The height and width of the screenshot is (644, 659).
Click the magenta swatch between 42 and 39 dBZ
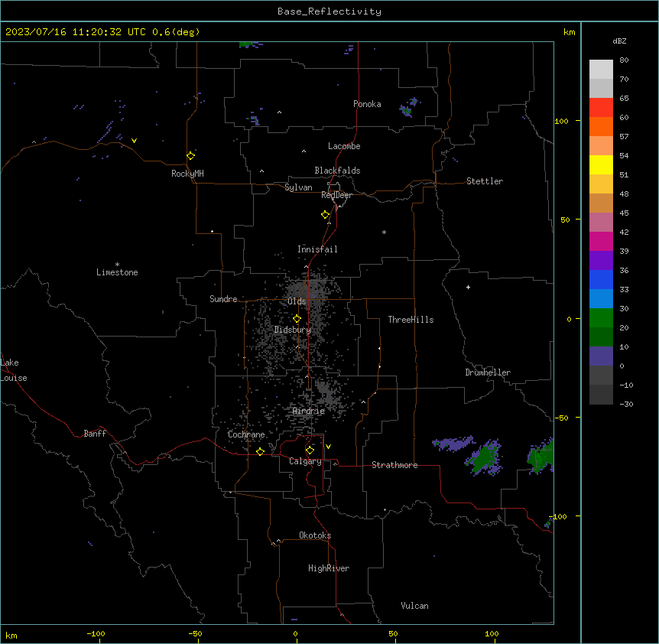tap(601, 241)
